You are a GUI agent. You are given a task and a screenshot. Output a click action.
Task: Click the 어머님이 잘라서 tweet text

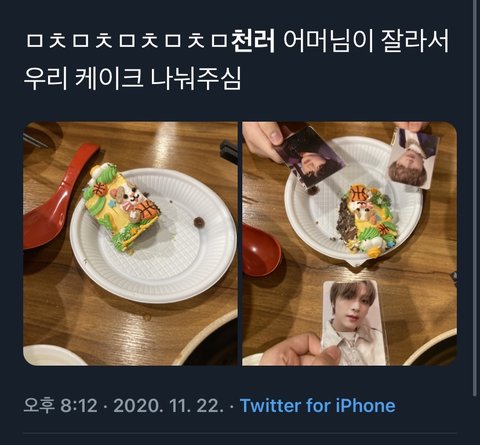coord(366,41)
